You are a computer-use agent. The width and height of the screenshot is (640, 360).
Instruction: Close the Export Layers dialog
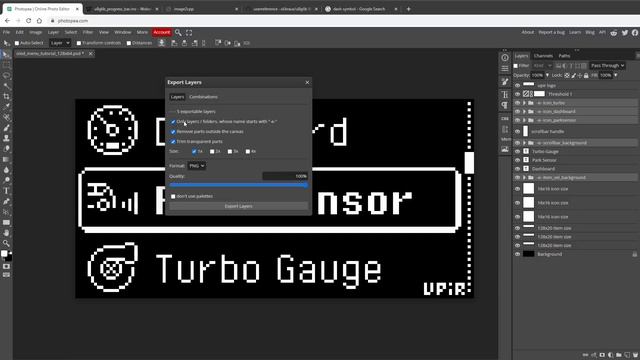point(307,82)
